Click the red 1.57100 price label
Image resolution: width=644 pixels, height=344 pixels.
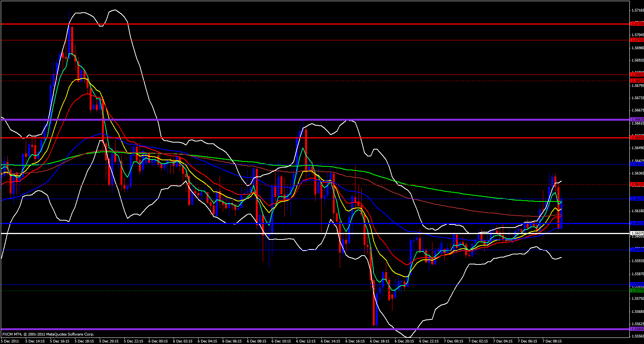[x=637, y=24]
